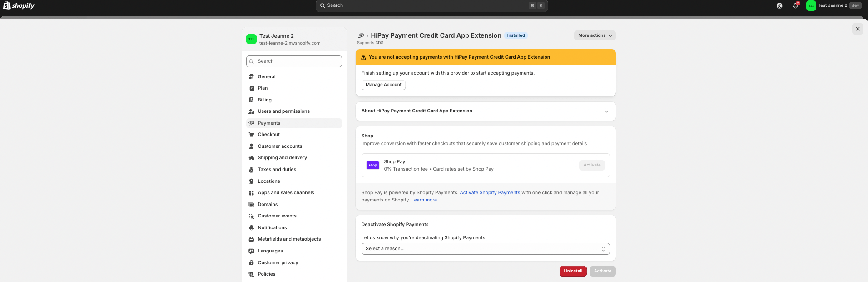Click the Payments icon in sidebar
The width and height of the screenshot is (868, 282).
[x=251, y=123]
